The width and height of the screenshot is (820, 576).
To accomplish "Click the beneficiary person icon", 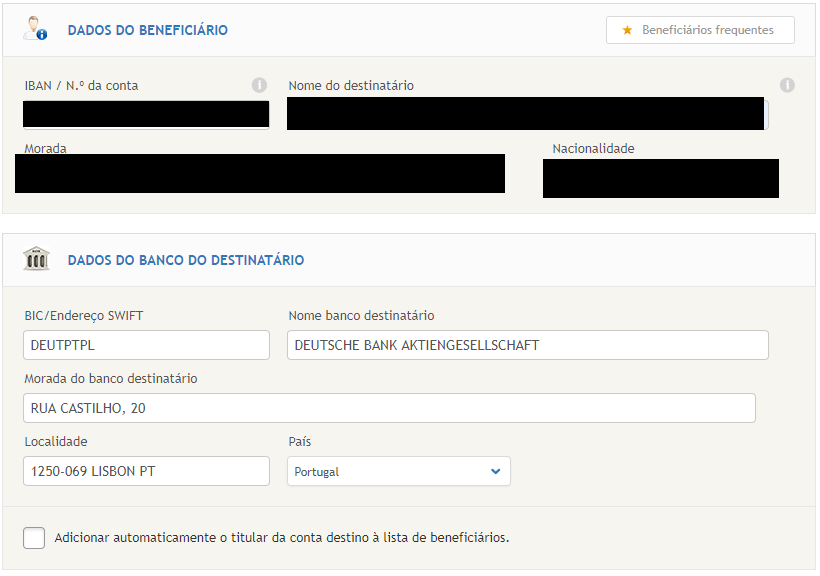I will 34,27.
